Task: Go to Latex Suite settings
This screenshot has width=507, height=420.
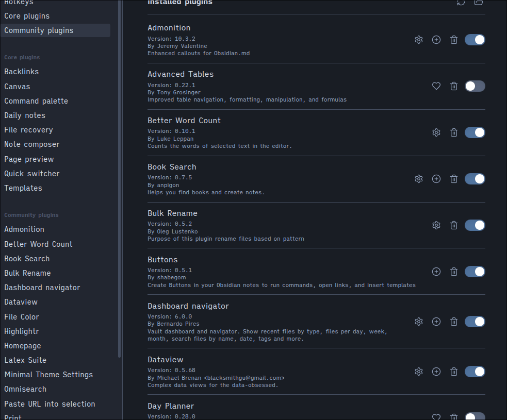Action: tap(25, 360)
